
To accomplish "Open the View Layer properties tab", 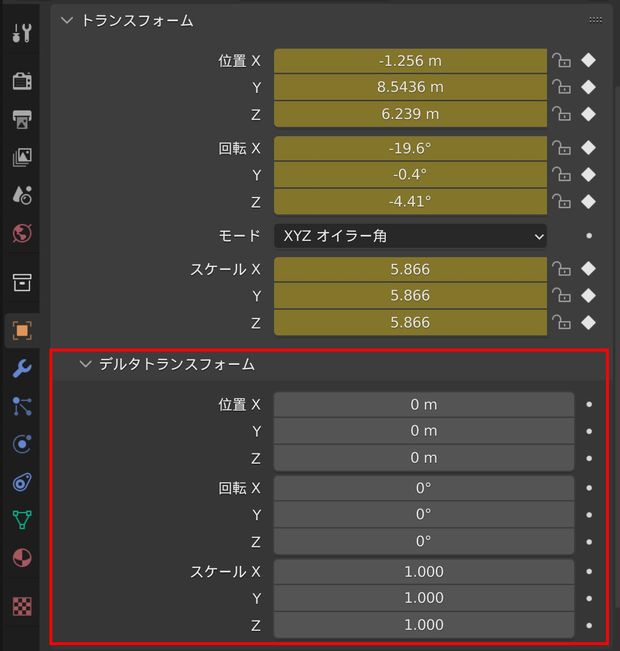I will pos(22,157).
